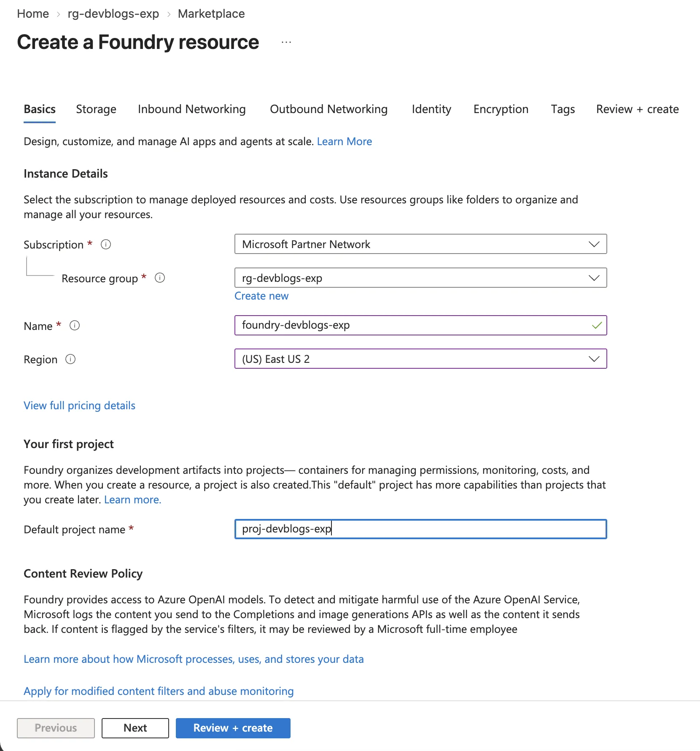Open the Encryption tab
Image resolution: width=700 pixels, height=751 pixels.
click(x=501, y=109)
